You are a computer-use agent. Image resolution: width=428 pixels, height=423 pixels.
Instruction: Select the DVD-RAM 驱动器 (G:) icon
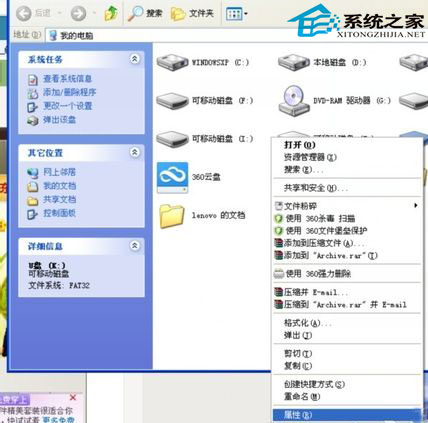294,101
